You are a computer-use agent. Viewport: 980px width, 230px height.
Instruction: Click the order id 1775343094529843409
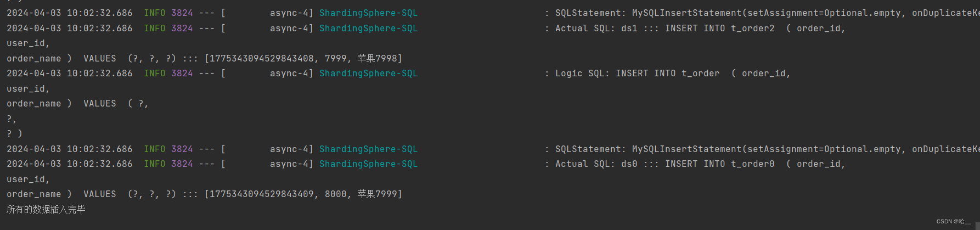point(261,194)
